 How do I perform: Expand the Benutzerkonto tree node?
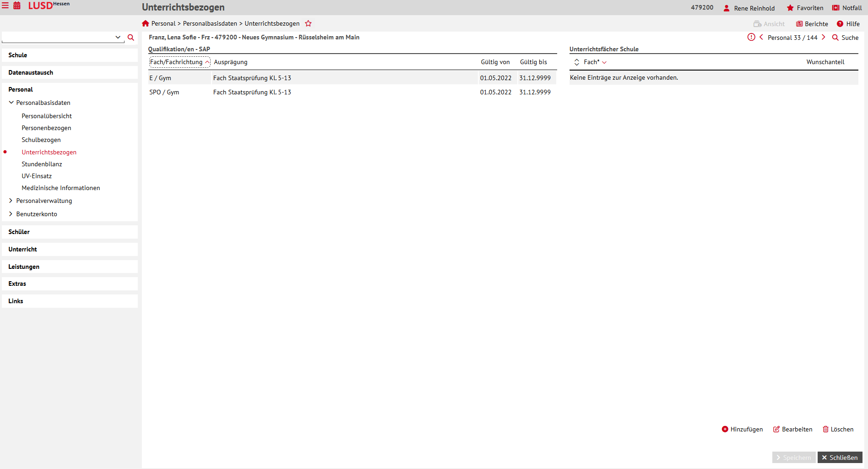click(x=11, y=214)
